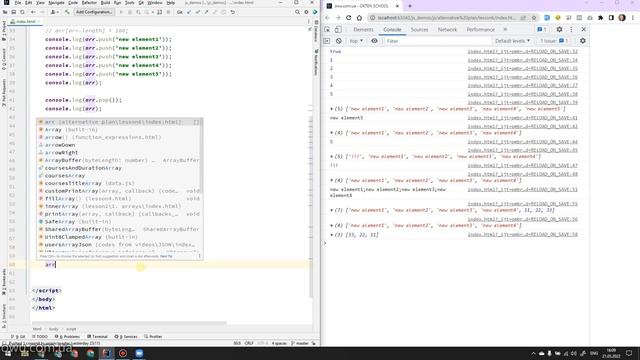The height and width of the screenshot is (360, 640).
Task: Open the Zoom app in taskbar
Action: (x=139, y=353)
